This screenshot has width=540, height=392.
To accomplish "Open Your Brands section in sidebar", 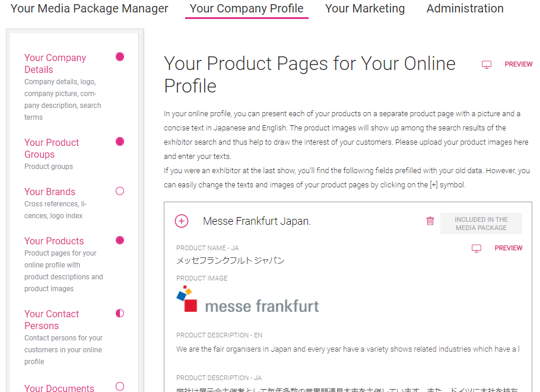I will pyautogui.click(x=50, y=192).
